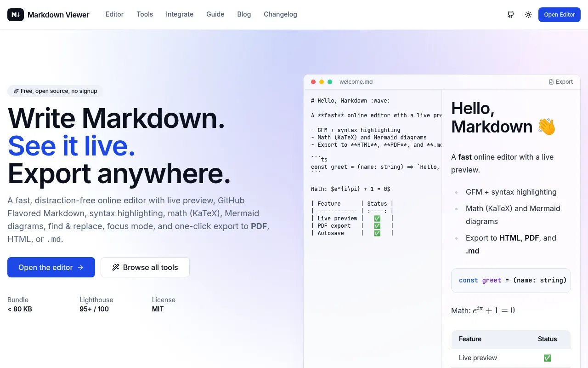Visit the Blog nav item

[x=244, y=14]
